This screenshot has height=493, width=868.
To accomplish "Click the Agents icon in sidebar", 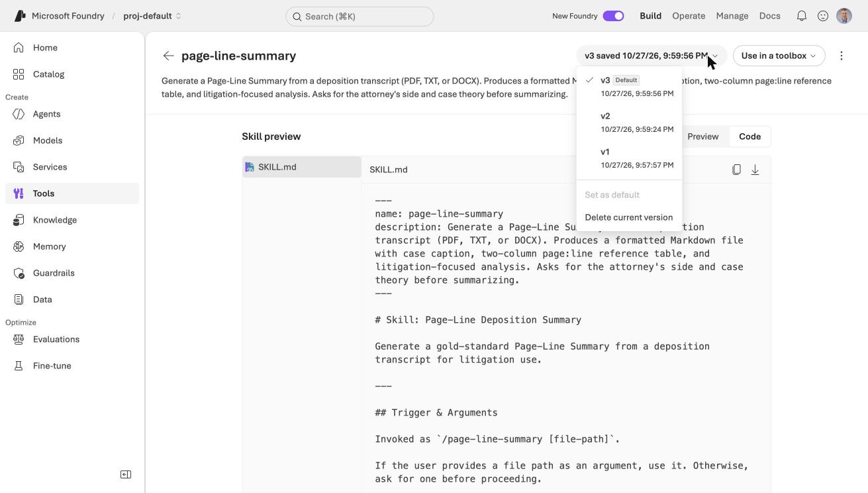I will pyautogui.click(x=19, y=114).
